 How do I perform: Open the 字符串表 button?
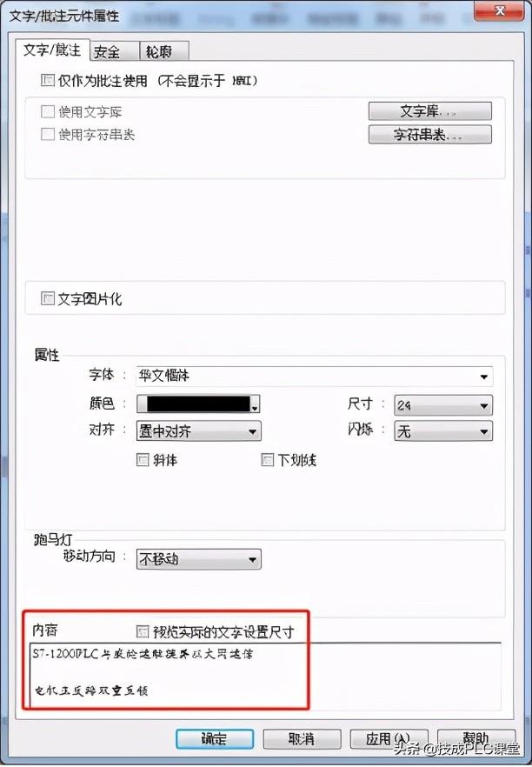pos(429,135)
